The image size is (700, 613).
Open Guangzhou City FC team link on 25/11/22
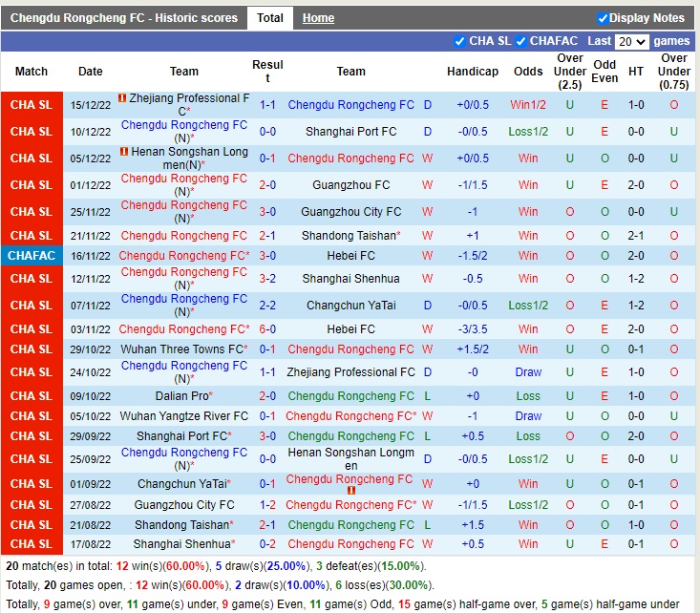click(350, 212)
